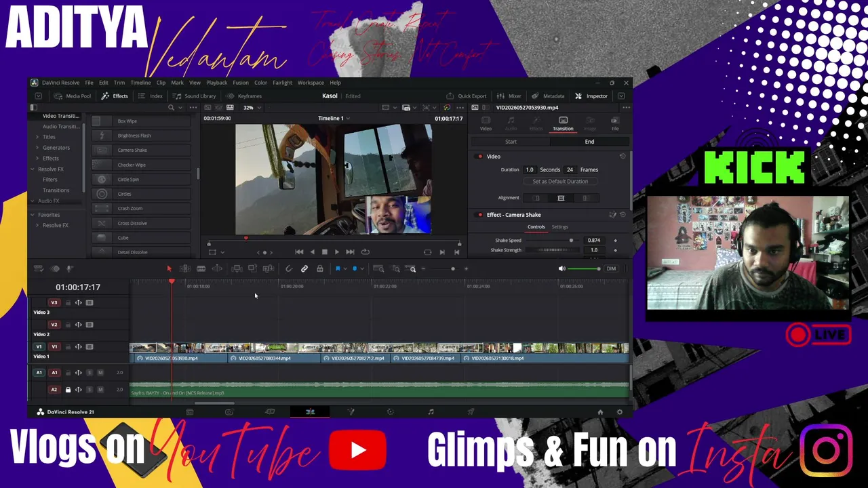Select the Start transition button
The width and height of the screenshot is (868, 488).
coord(511,142)
